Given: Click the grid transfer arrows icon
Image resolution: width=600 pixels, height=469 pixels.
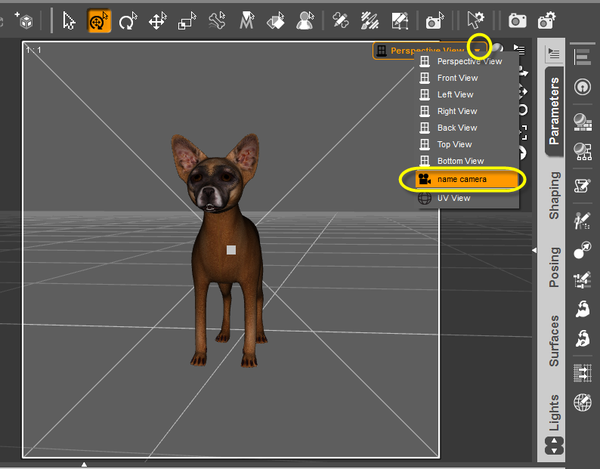Looking at the screenshot, I should 582,373.
